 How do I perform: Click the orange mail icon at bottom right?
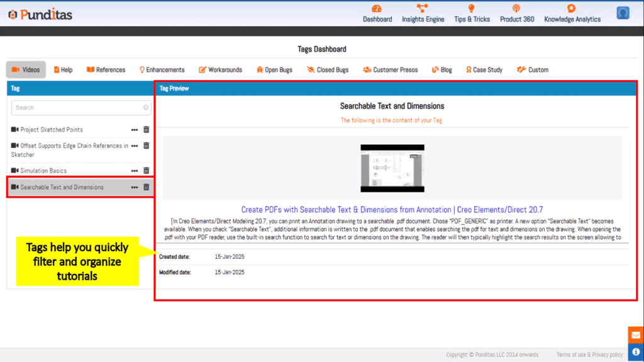pos(636,335)
